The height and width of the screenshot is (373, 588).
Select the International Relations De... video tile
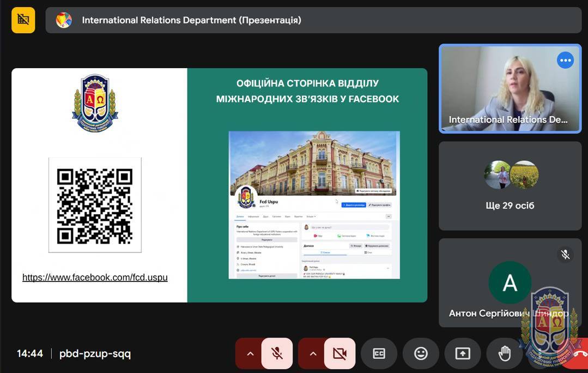click(x=510, y=88)
